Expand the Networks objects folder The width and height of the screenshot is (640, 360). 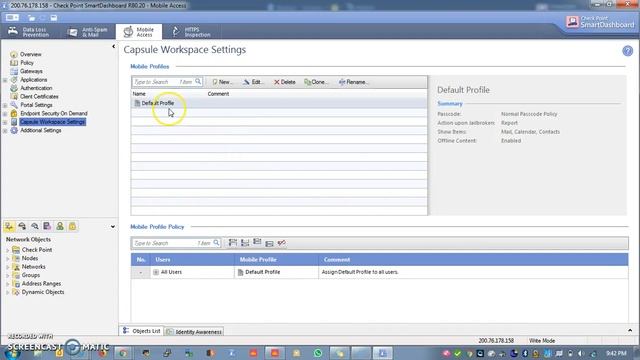[x=7, y=267]
